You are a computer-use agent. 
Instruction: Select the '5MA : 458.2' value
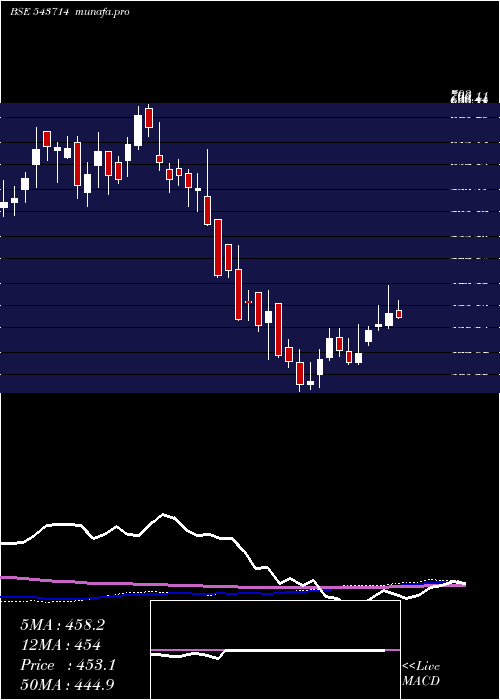62,625
